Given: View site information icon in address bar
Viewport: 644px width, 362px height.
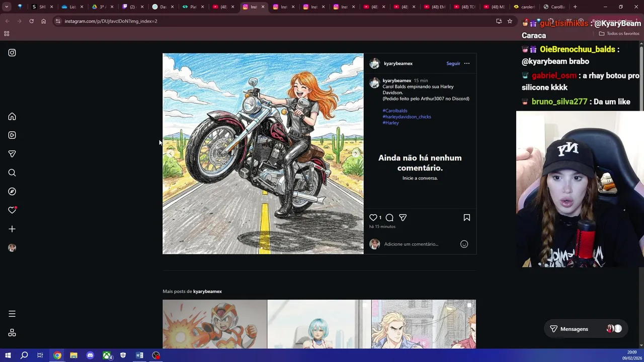Looking at the screenshot, I should [58, 21].
